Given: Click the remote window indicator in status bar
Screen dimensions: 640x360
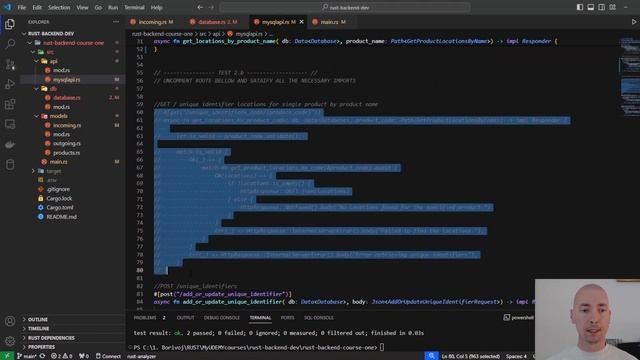Looking at the screenshot, I should (x=7, y=356).
